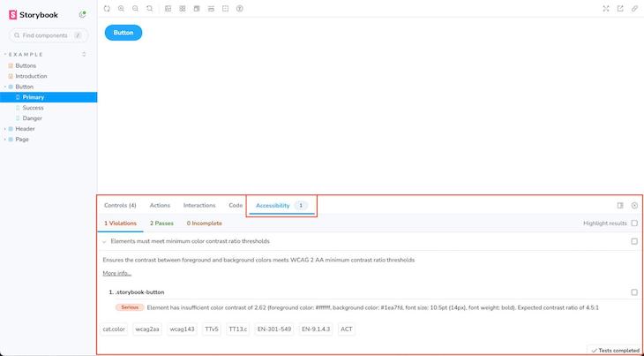This screenshot has height=356, width=644.
Task: Open canvas in new tab icon
Action: [620, 8]
